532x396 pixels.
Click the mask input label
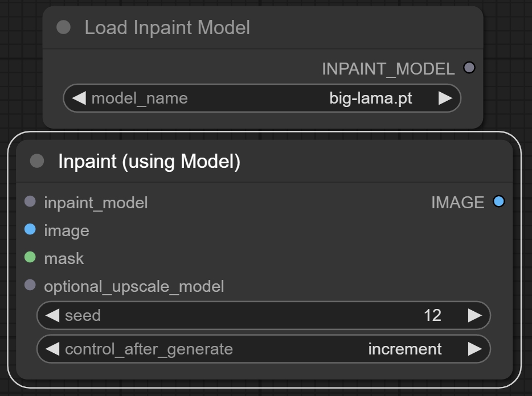tap(64, 258)
